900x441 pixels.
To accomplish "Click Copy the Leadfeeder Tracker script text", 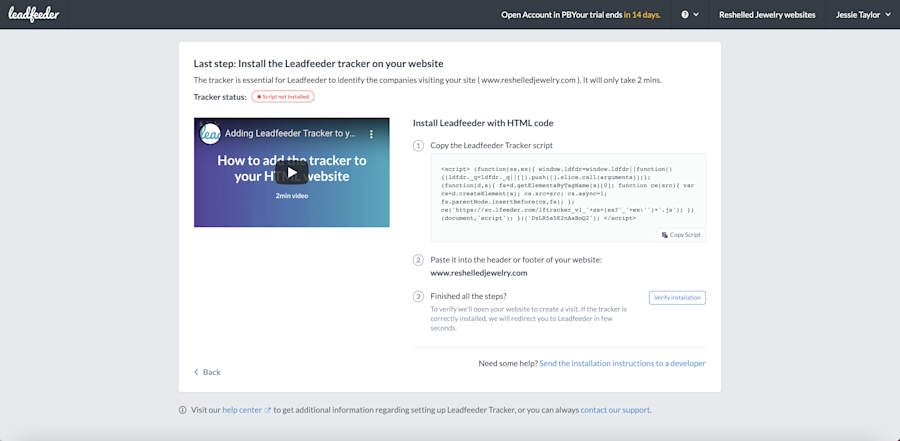I will tap(491, 146).
